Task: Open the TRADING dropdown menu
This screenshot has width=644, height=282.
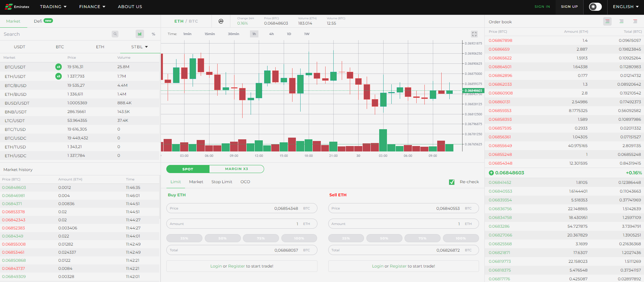Action: pyautogui.click(x=53, y=7)
